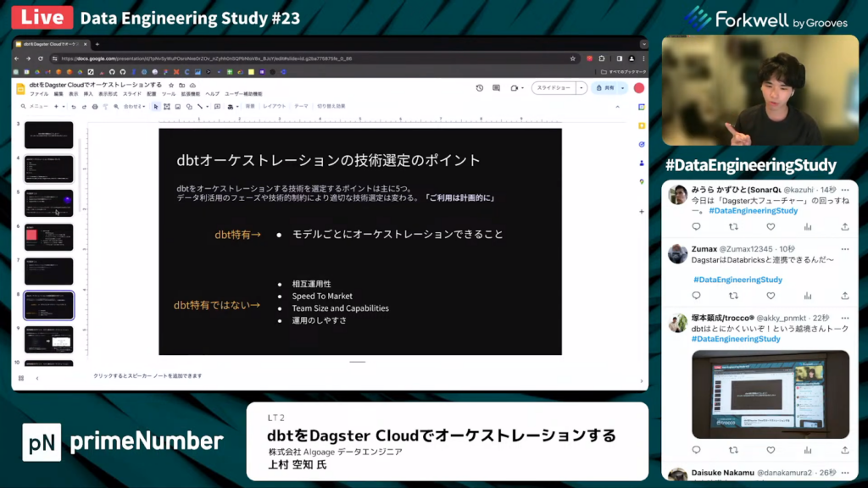This screenshot has height=488, width=868.
Task: Expand the share button dropdown arrow
Action: (x=623, y=88)
